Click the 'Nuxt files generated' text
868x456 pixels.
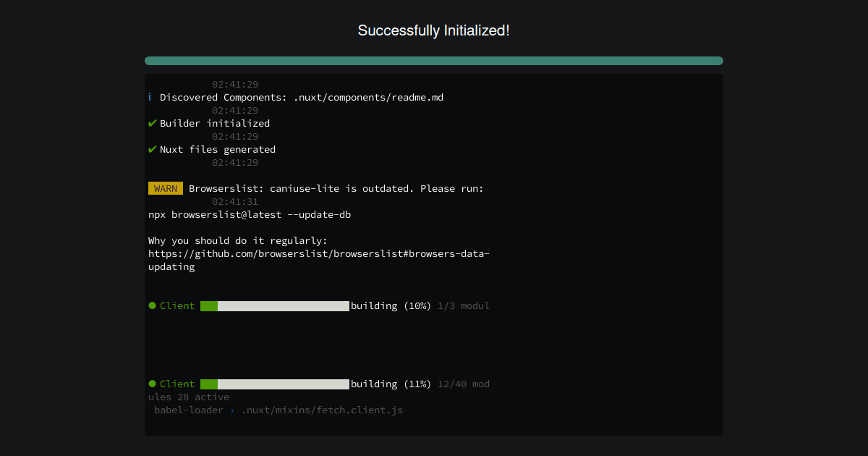tap(218, 149)
